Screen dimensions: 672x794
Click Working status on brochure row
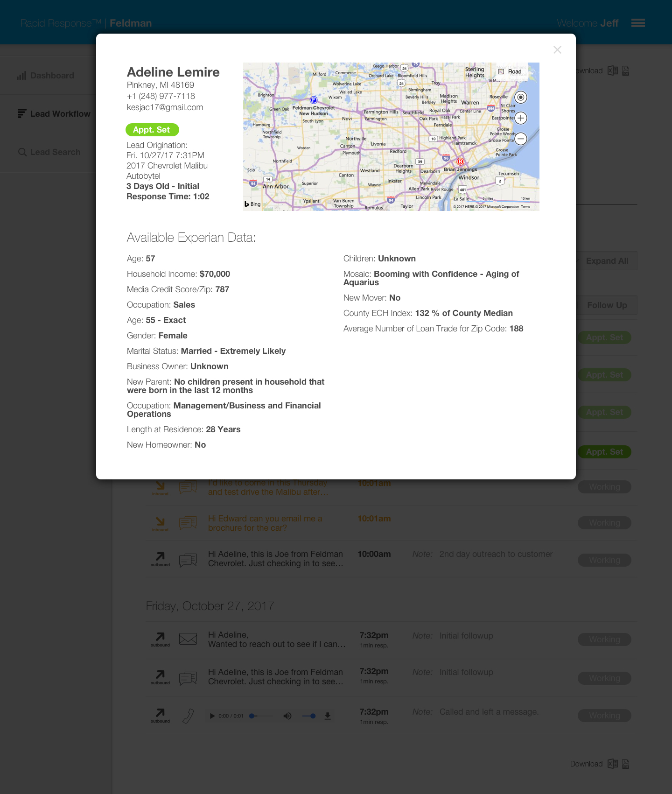tap(604, 523)
